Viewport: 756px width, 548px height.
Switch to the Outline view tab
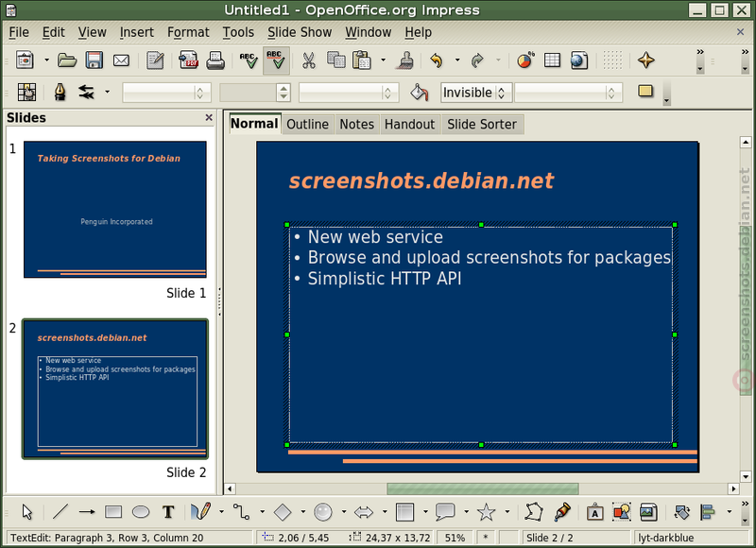[x=308, y=125]
